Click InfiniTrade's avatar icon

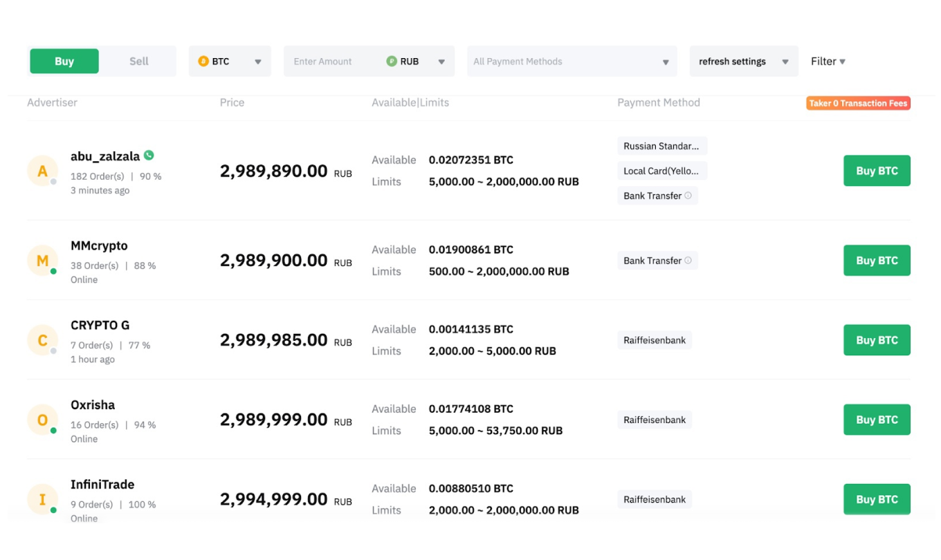(42, 499)
